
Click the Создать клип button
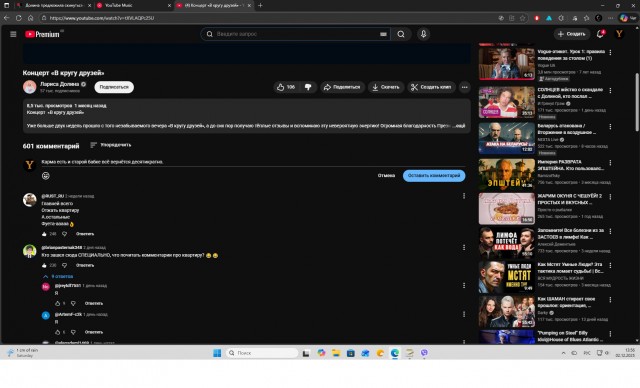click(x=431, y=87)
